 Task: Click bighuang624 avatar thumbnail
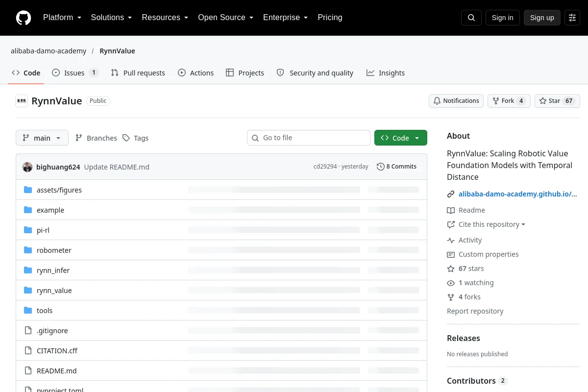pyautogui.click(x=27, y=167)
